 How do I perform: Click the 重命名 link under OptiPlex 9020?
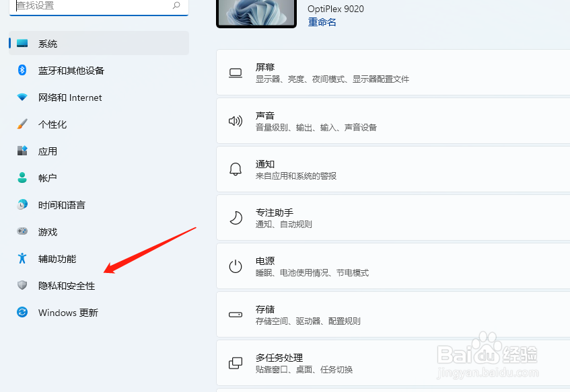[322, 22]
